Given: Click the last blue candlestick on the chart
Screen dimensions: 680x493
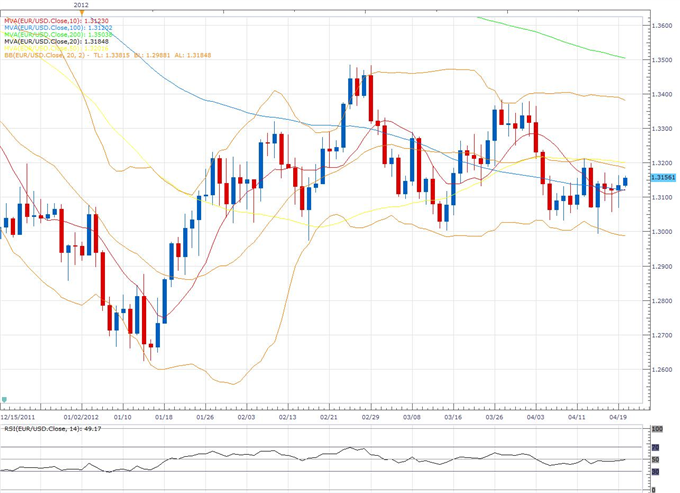Looking at the screenshot, I should (x=625, y=181).
